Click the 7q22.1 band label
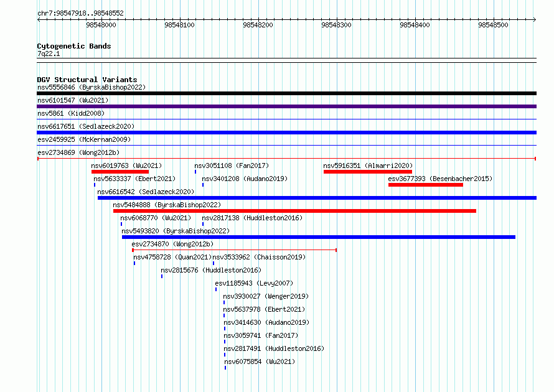The width and height of the screenshot is (554, 392). pos(49,54)
